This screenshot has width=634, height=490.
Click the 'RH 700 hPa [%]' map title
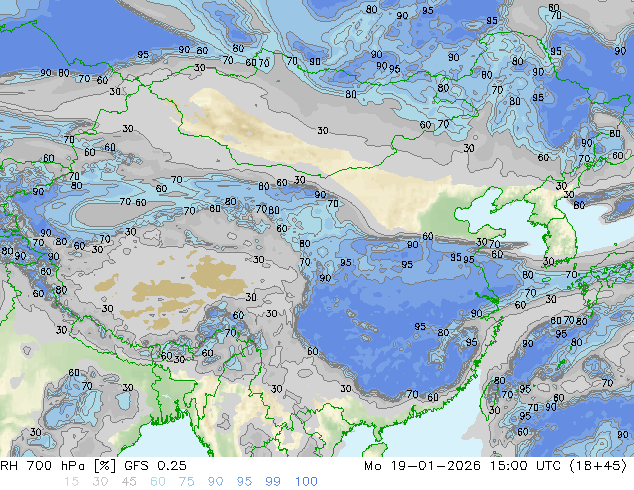pos(58,466)
